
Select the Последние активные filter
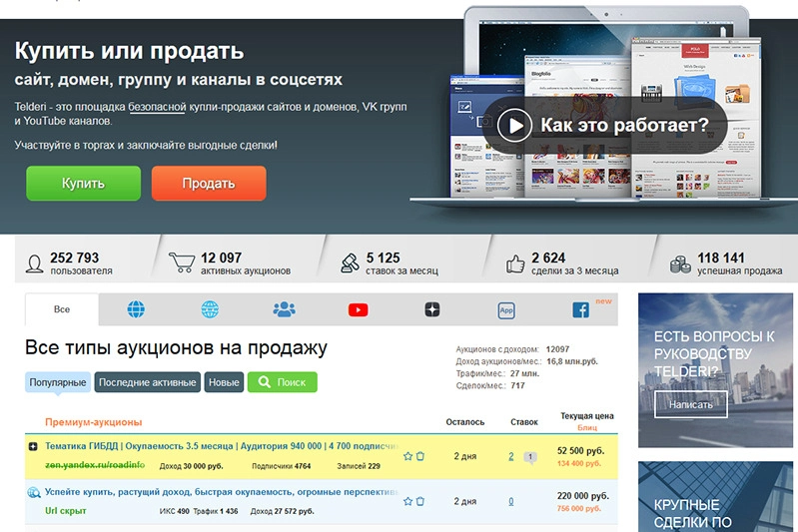coord(147,382)
